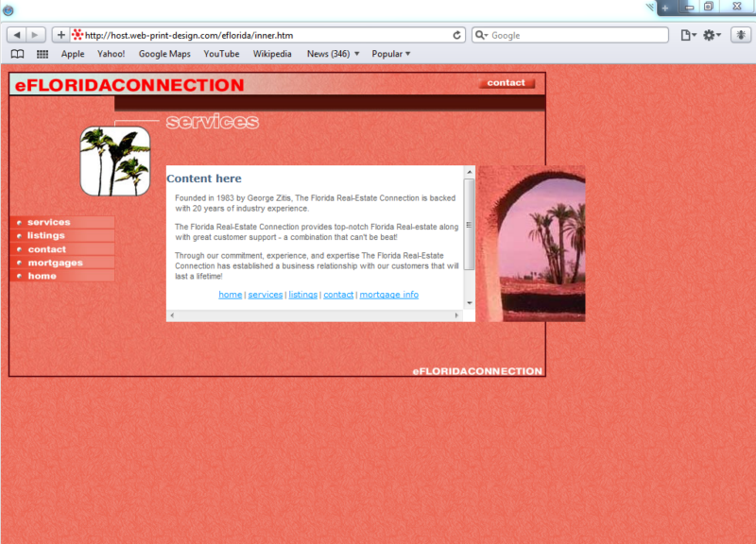
Task: Click the horizontal scroll left arrow
Action: [172, 315]
